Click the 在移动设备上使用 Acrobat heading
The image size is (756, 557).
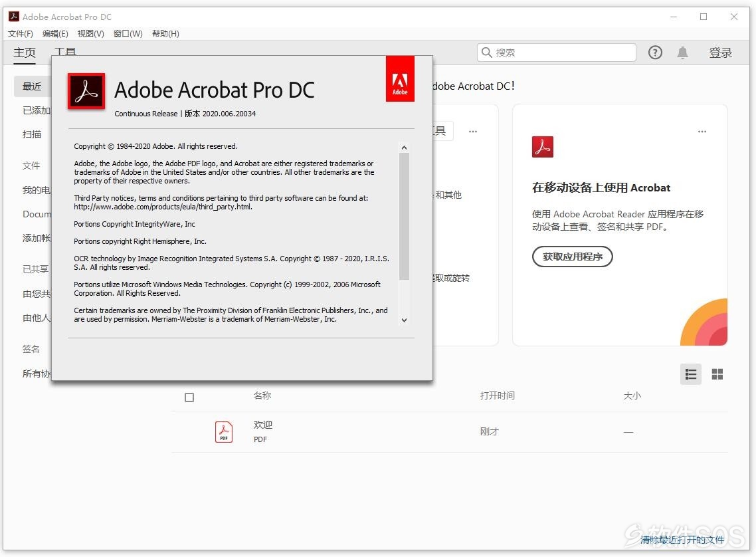601,187
